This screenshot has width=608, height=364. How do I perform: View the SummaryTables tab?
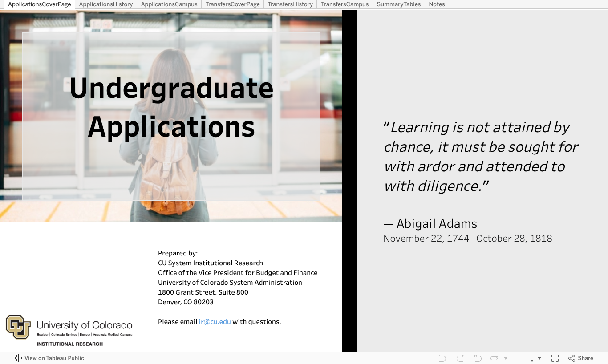[x=398, y=4]
